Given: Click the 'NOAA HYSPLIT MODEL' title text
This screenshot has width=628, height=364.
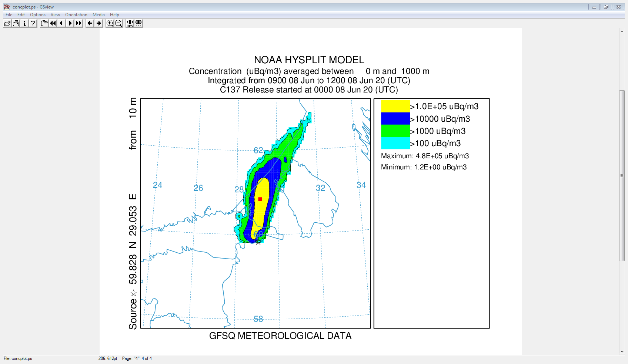Looking at the screenshot, I should click(x=309, y=60).
